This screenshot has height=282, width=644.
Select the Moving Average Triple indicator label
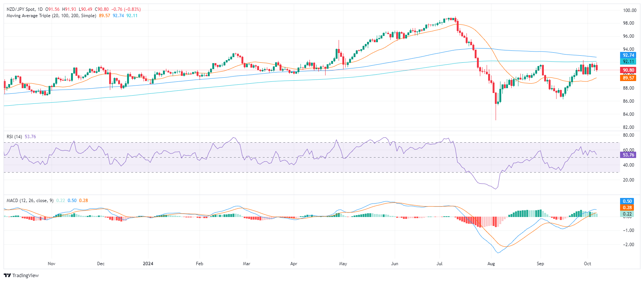(51, 16)
